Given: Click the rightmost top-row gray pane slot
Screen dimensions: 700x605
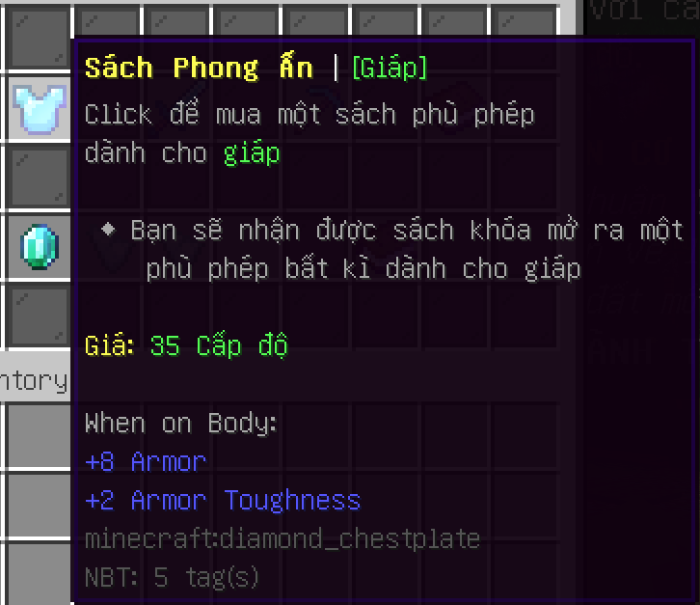Looking at the screenshot, I should (x=525, y=22).
